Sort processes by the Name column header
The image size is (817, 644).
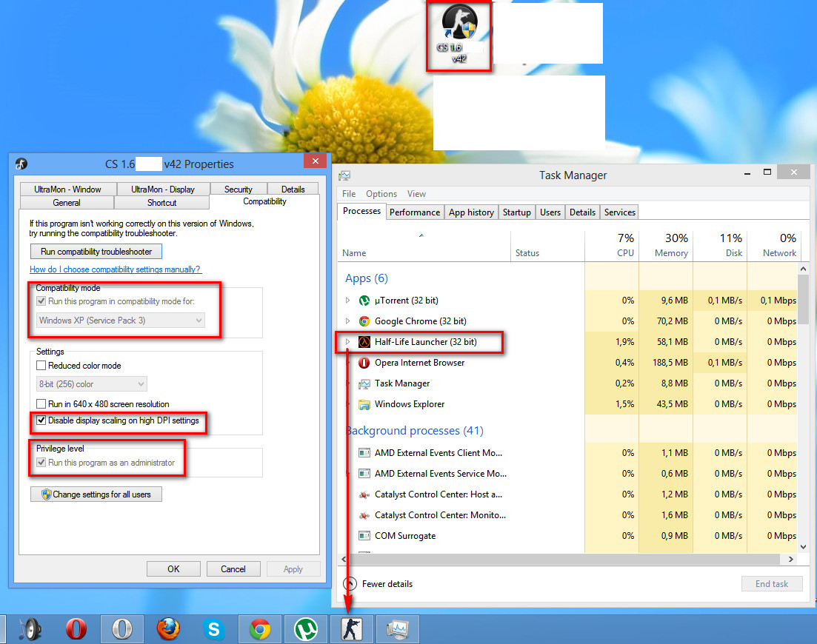pos(424,245)
